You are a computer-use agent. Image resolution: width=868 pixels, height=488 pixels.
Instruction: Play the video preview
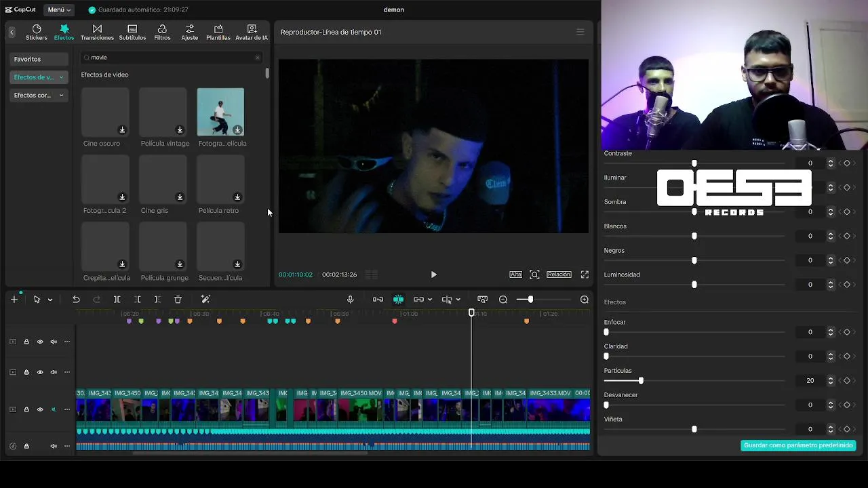(x=434, y=274)
